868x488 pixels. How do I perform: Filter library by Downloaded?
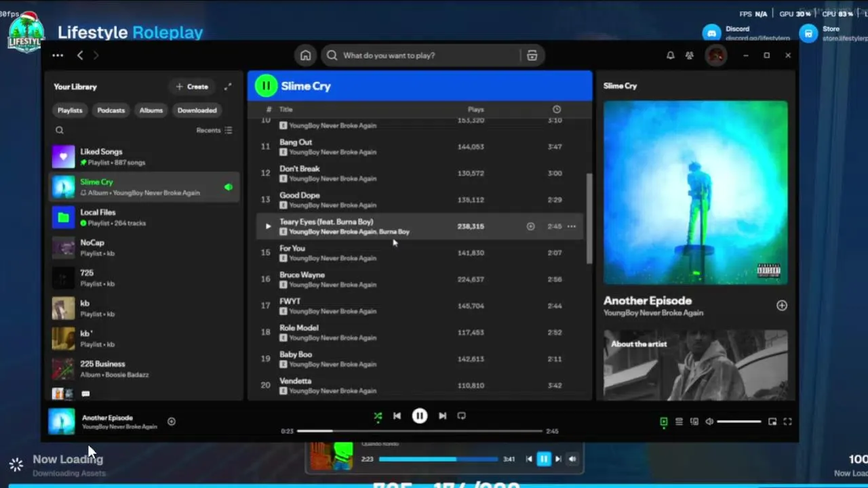pos(197,110)
